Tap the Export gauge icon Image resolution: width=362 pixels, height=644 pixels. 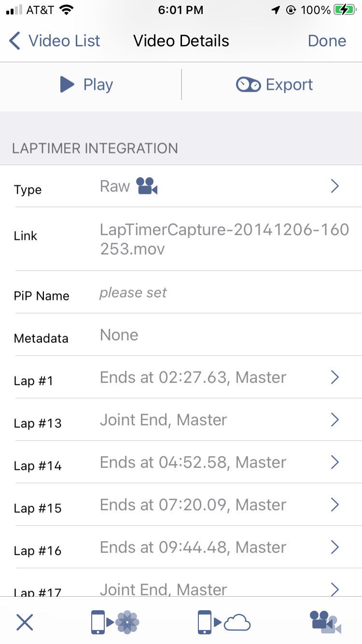[x=248, y=84]
